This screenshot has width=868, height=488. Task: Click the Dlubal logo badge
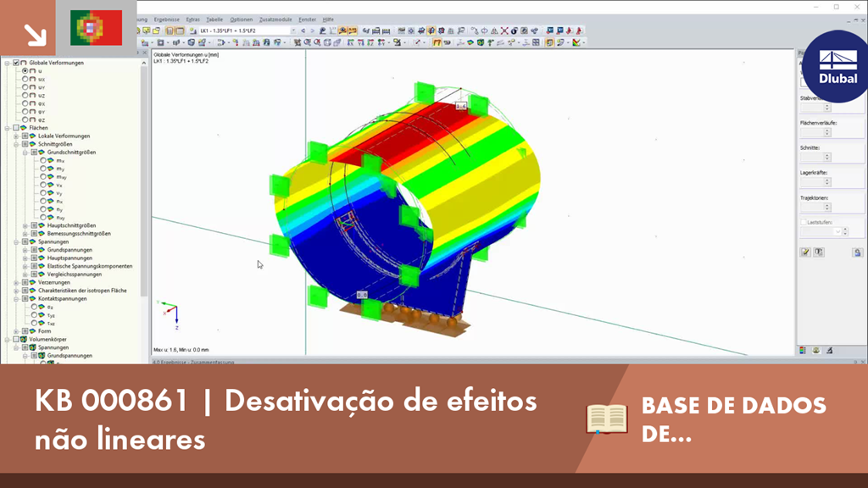tap(836, 66)
